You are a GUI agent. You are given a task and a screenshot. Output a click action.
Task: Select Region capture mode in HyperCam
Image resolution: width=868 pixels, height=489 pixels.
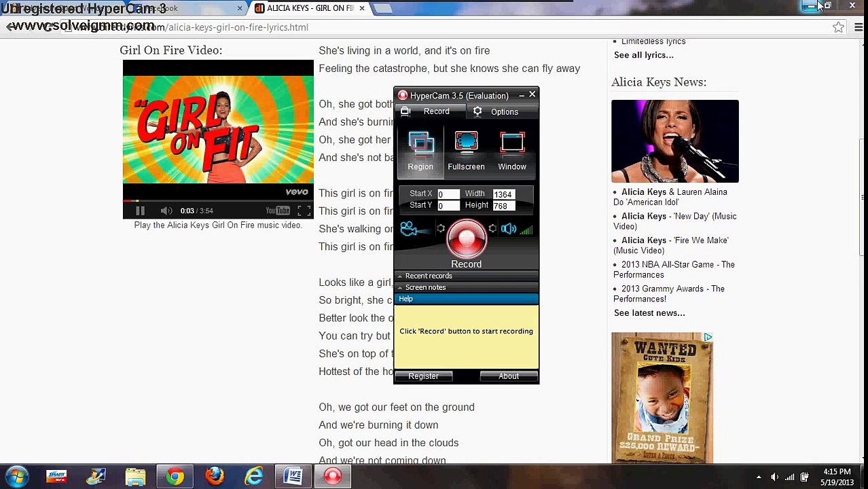[x=420, y=151]
